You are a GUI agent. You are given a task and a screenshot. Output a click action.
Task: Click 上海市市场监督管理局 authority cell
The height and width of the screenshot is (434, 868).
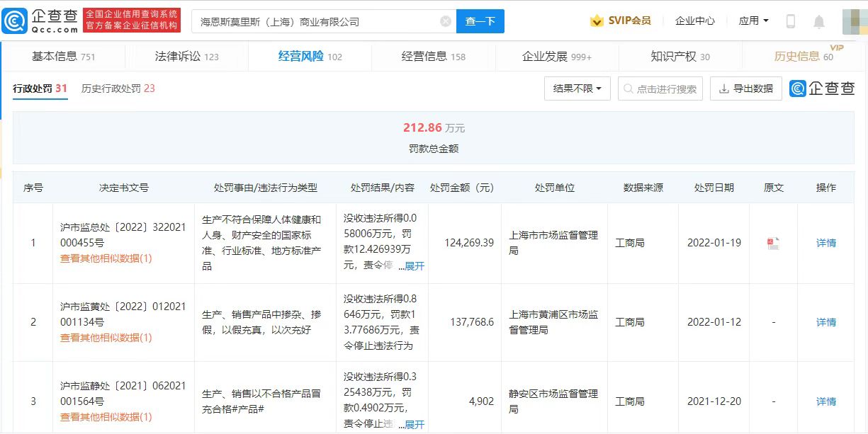[x=554, y=243]
